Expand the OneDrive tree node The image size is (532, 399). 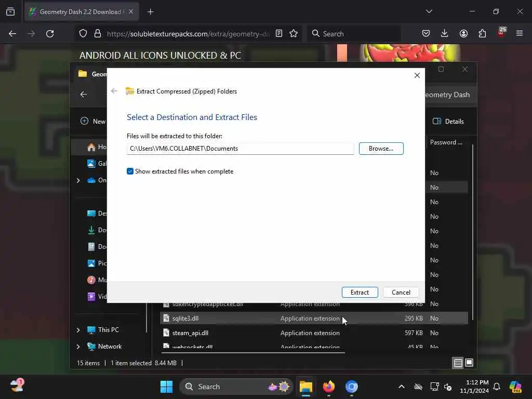tap(78, 180)
